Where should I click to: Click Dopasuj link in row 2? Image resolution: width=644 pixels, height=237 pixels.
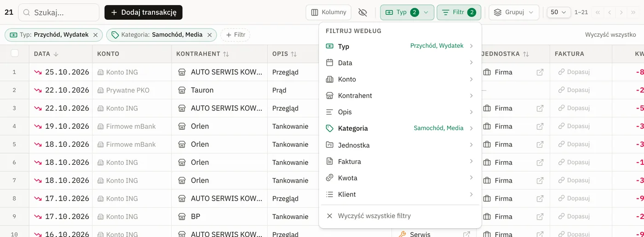click(x=574, y=90)
